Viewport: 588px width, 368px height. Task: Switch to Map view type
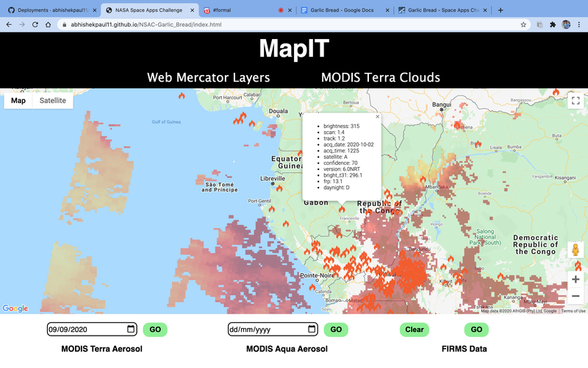(18, 101)
